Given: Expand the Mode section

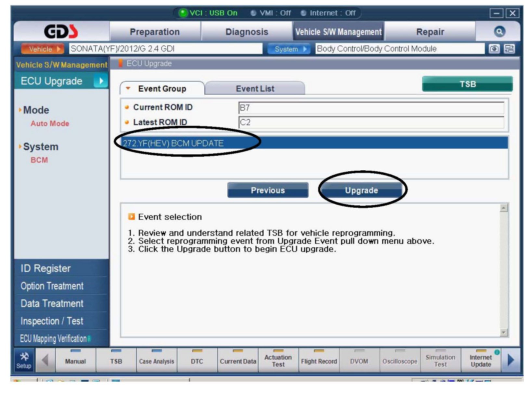Looking at the screenshot, I should point(36,110).
